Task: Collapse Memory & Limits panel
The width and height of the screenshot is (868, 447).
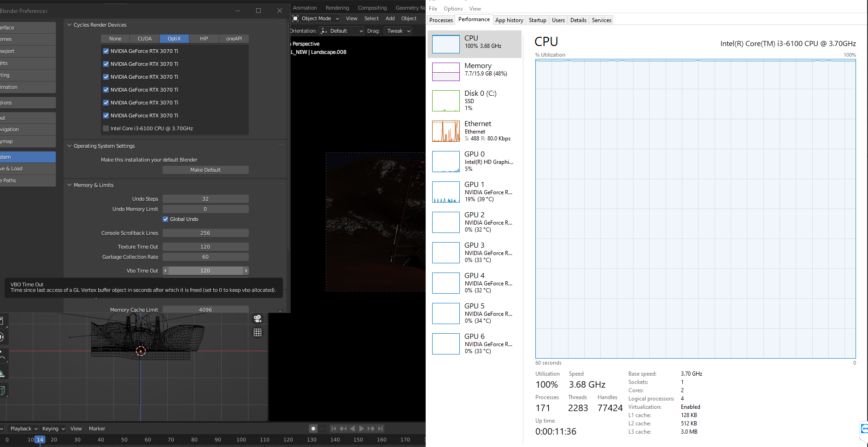Action: (70, 185)
